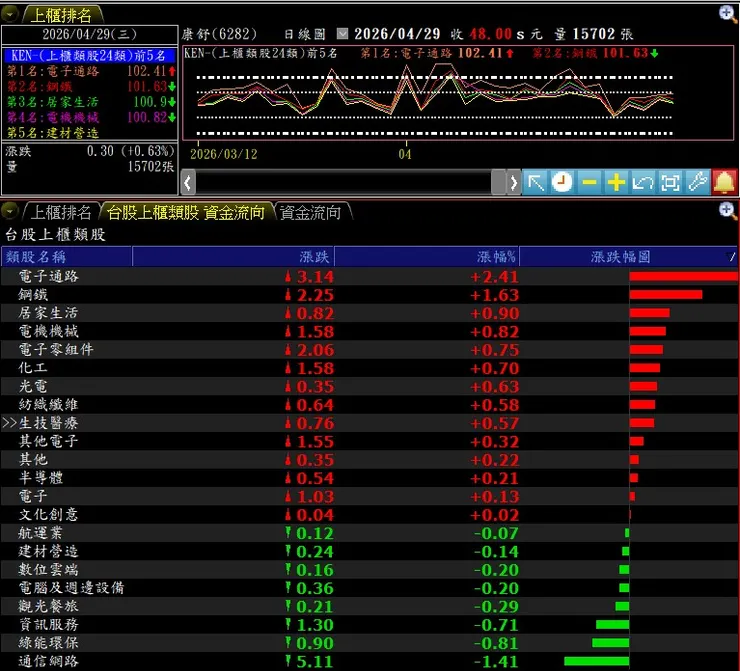Click chart title 康舒(6282)
Viewport: 740px width, 671px height.
pos(219,34)
